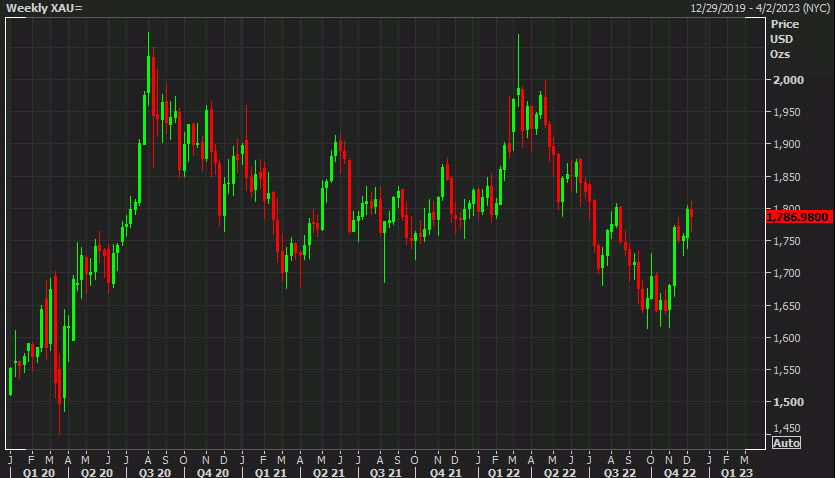Click the 1,700 price axis label
The image size is (835, 478).
pos(787,273)
